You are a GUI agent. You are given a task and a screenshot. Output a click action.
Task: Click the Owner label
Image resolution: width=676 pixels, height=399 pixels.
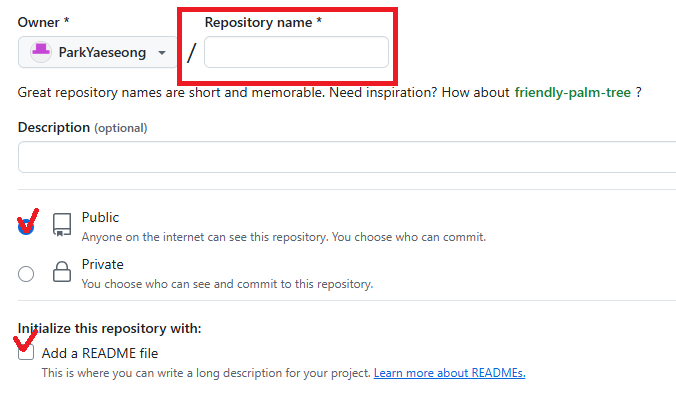pos(43,22)
